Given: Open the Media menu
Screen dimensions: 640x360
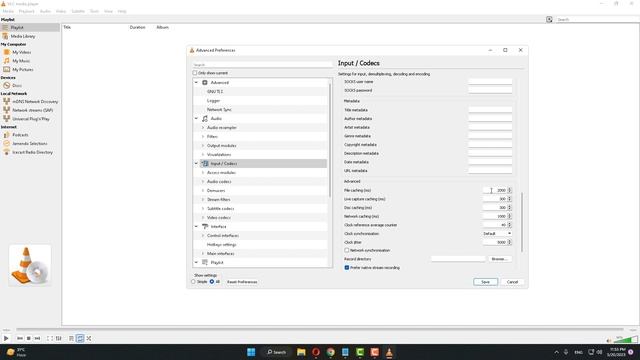Looking at the screenshot, I should 8,11.
